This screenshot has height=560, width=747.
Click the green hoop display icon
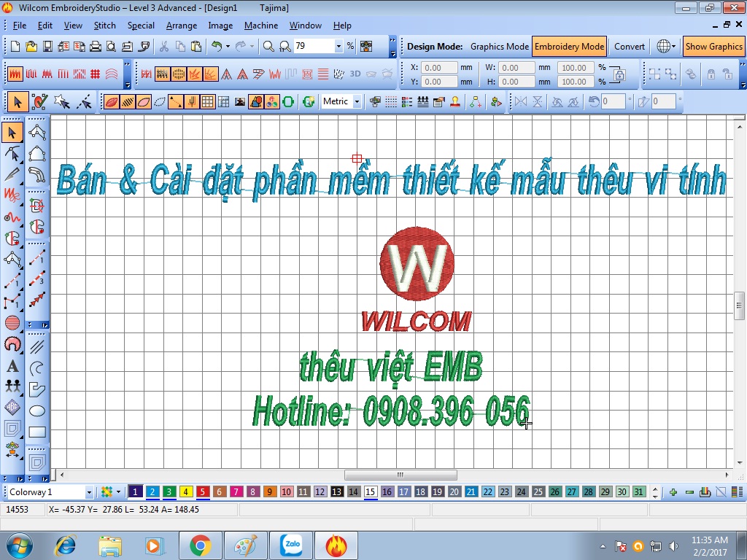tap(288, 101)
